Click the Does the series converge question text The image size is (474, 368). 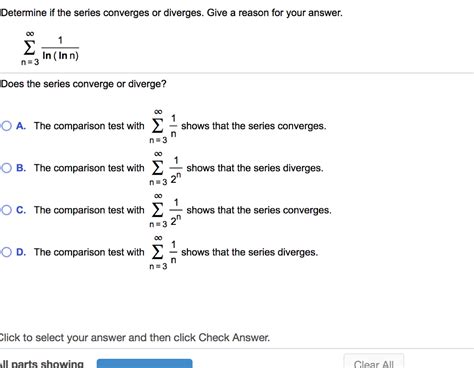[x=83, y=84]
